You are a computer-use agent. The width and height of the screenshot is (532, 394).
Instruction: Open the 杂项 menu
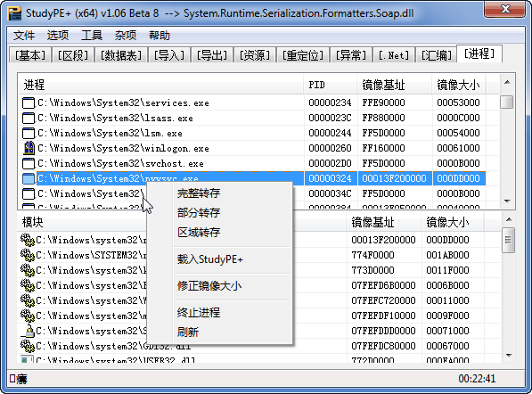pyautogui.click(x=126, y=36)
